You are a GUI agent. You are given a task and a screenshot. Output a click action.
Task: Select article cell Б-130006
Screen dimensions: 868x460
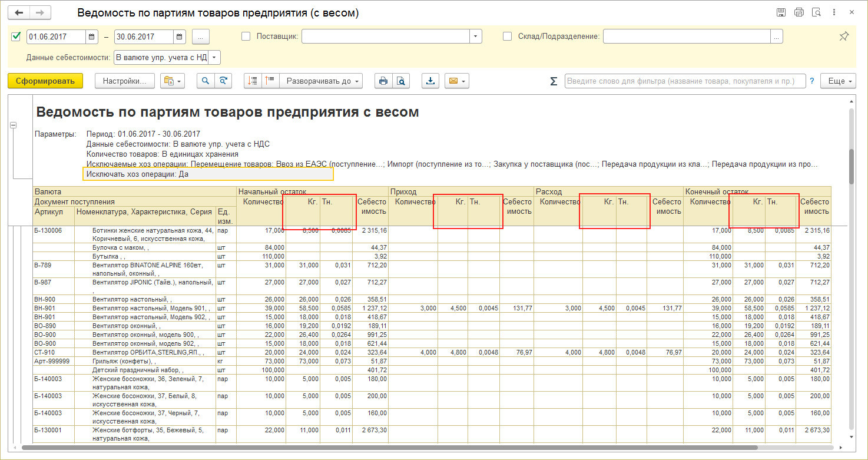[x=54, y=234]
